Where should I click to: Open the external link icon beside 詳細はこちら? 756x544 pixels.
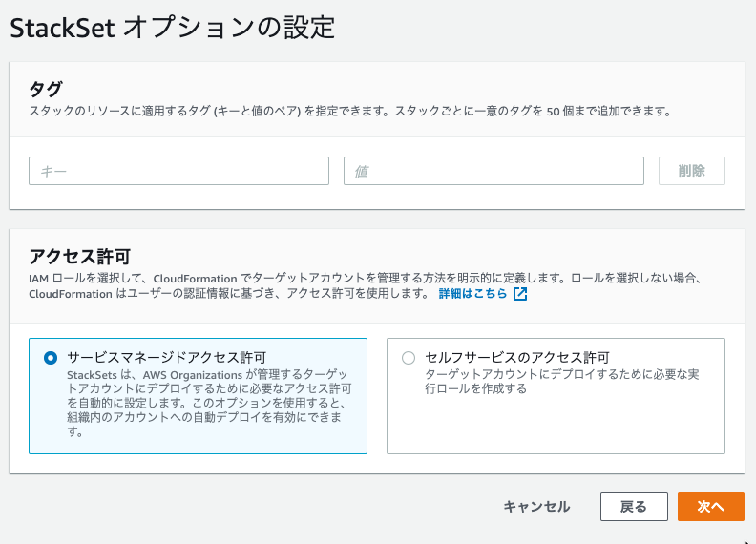[520, 294]
